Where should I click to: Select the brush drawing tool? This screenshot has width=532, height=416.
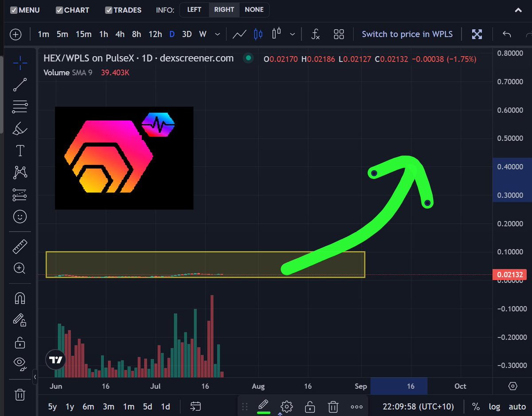click(x=20, y=129)
